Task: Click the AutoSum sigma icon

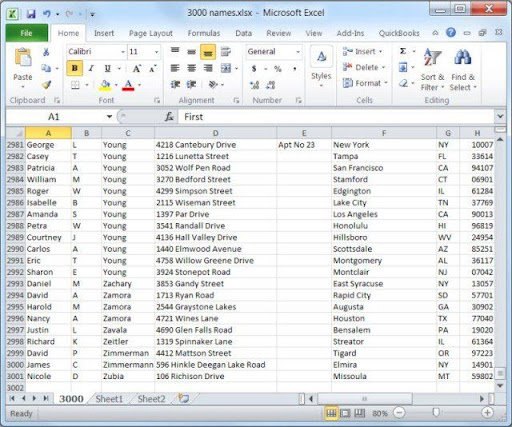Action: [x=403, y=51]
